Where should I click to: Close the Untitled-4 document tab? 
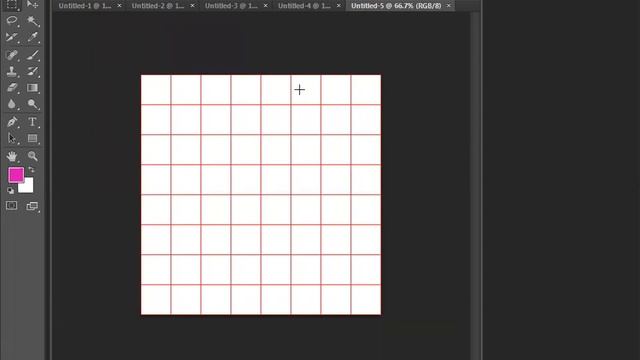pos(338,6)
